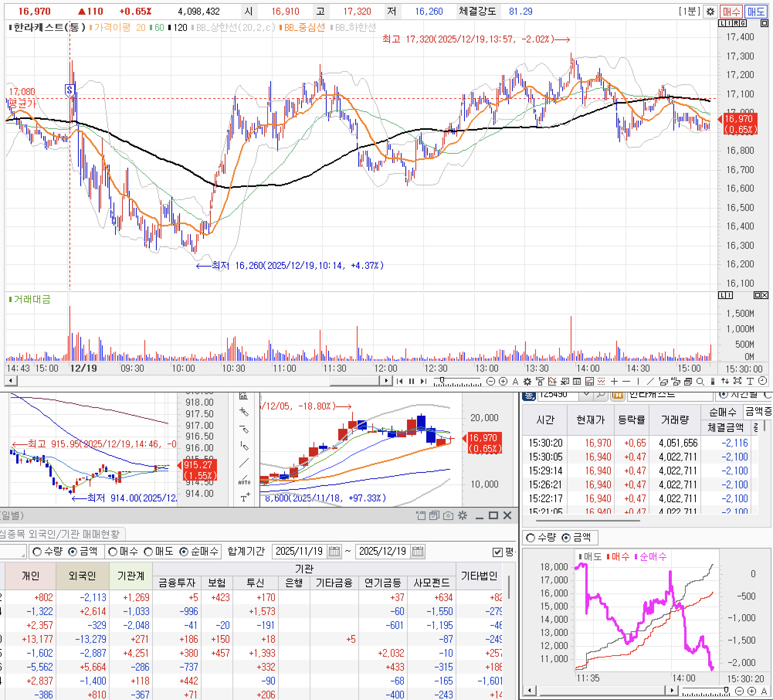The image size is (773, 700).
Task: Zoom out chart with minus circle icon
Action: tap(490, 381)
